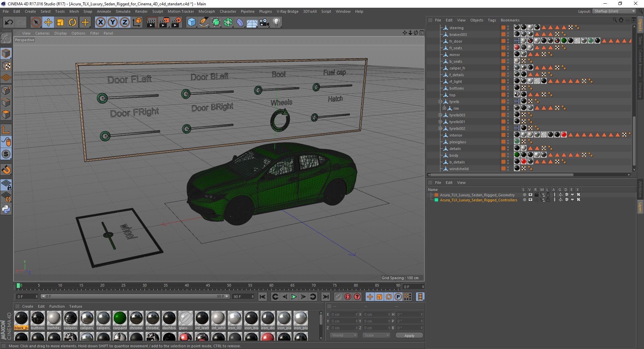Open Object Manager Tags menu
Image resolution: width=644 pixels, height=349 pixels.
tap(492, 20)
